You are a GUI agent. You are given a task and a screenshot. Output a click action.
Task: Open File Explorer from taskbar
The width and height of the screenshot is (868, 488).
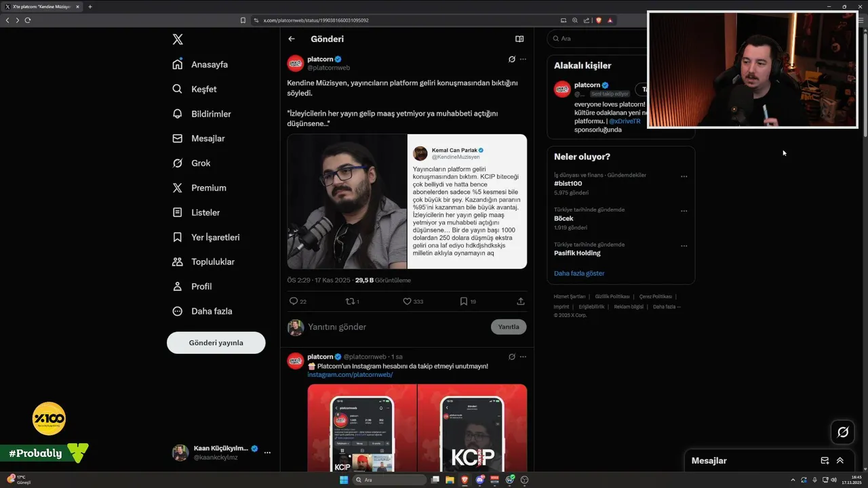point(450,480)
